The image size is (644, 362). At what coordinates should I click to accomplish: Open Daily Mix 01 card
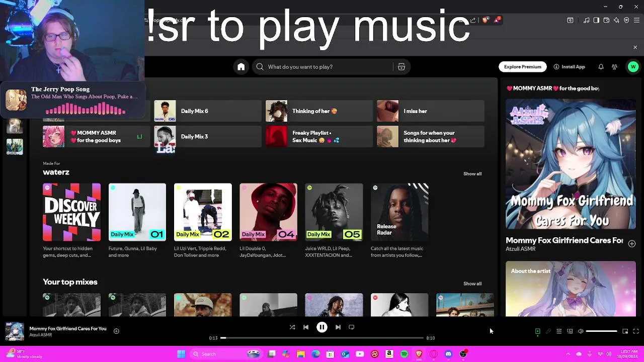tap(137, 221)
